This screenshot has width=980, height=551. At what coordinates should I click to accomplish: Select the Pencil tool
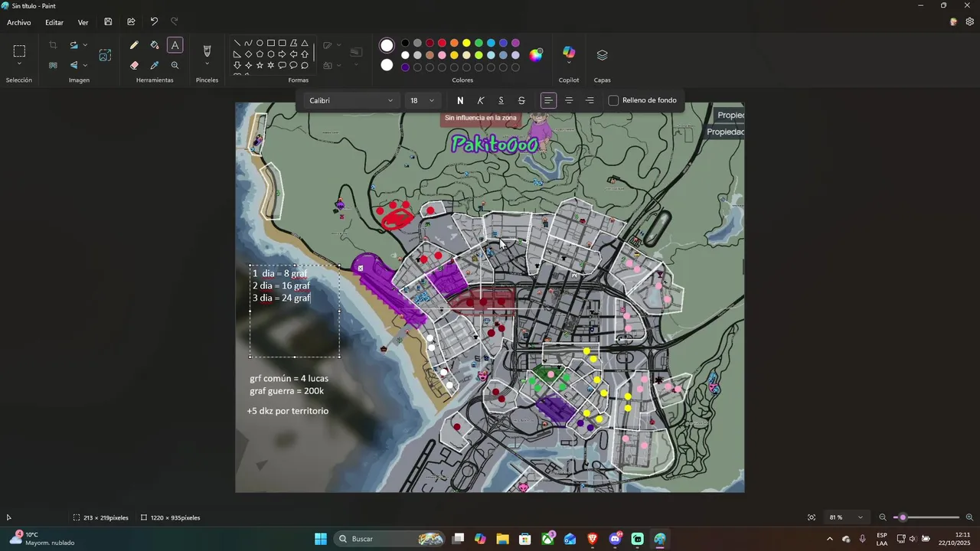(x=134, y=46)
